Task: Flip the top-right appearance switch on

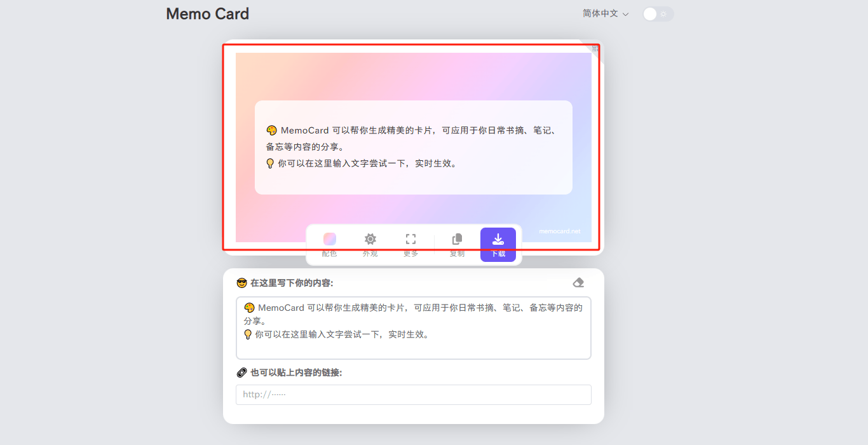Action: (658, 13)
